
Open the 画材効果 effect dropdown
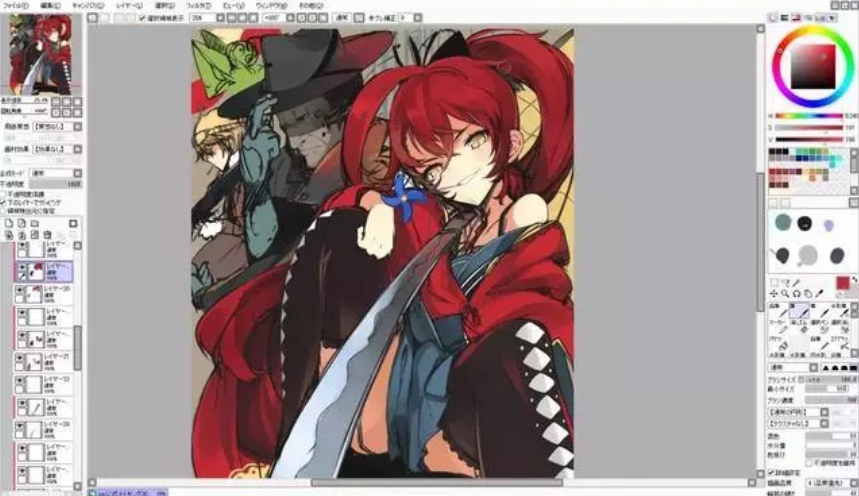(78, 149)
